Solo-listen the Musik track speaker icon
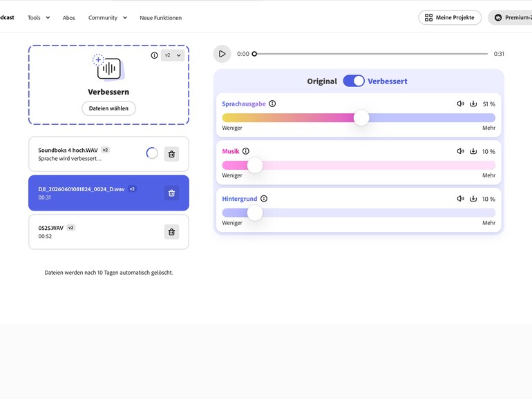Screen dimensions: 532x399 (460, 151)
